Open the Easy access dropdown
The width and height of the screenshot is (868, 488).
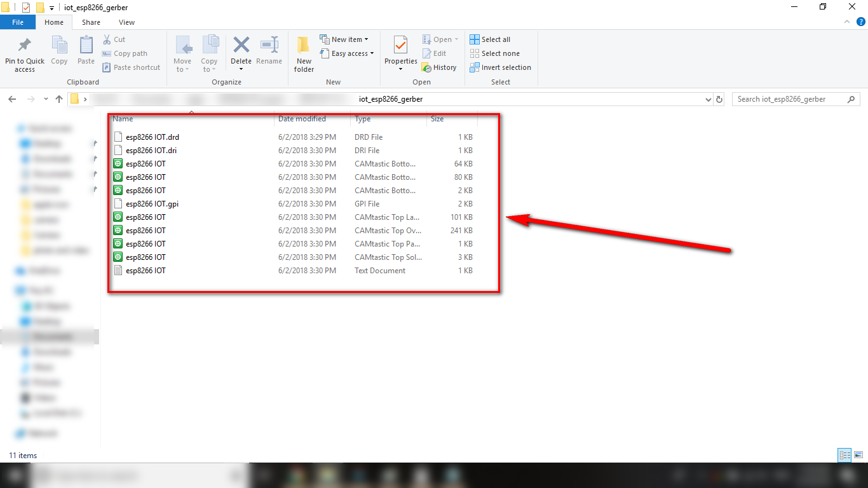(x=347, y=53)
